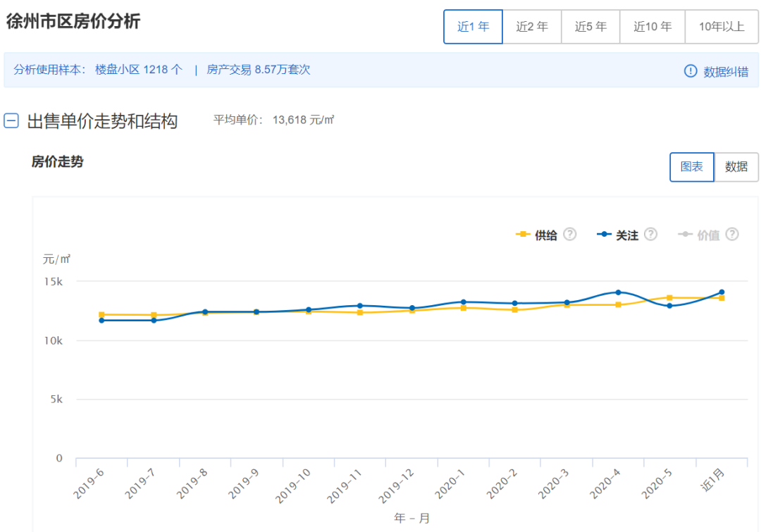Click the yellow 供给 point at 2019-7
The image size is (761, 532).
(x=154, y=315)
